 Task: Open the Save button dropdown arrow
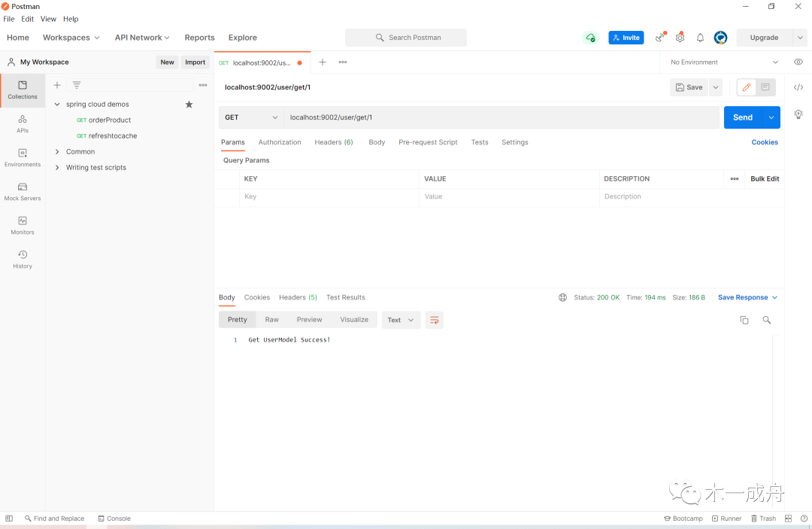(x=716, y=87)
